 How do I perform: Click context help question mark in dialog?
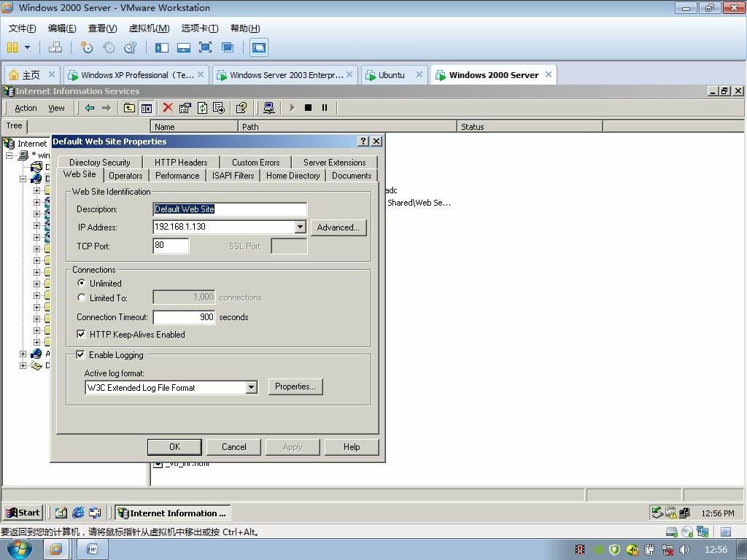[363, 141]
